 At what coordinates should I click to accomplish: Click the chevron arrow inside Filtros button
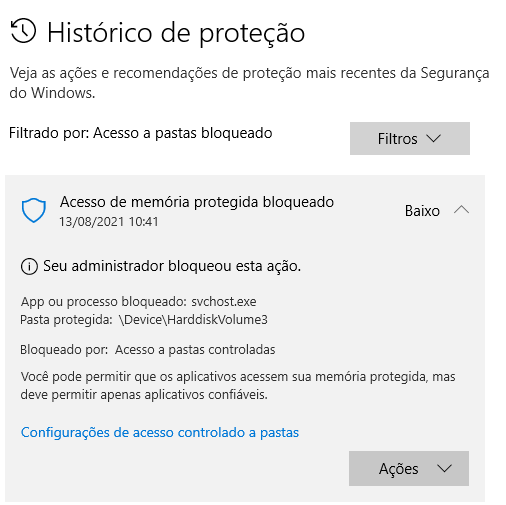point(434,138)
